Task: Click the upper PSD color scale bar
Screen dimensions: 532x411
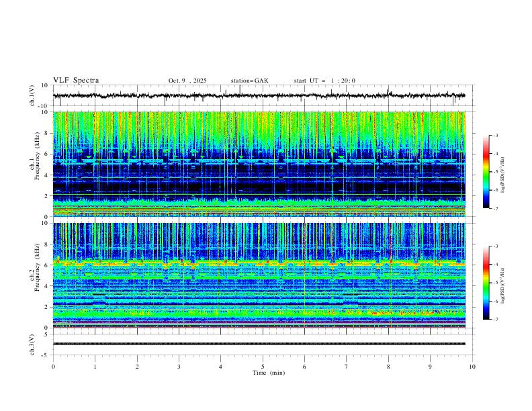Action: 486,172
